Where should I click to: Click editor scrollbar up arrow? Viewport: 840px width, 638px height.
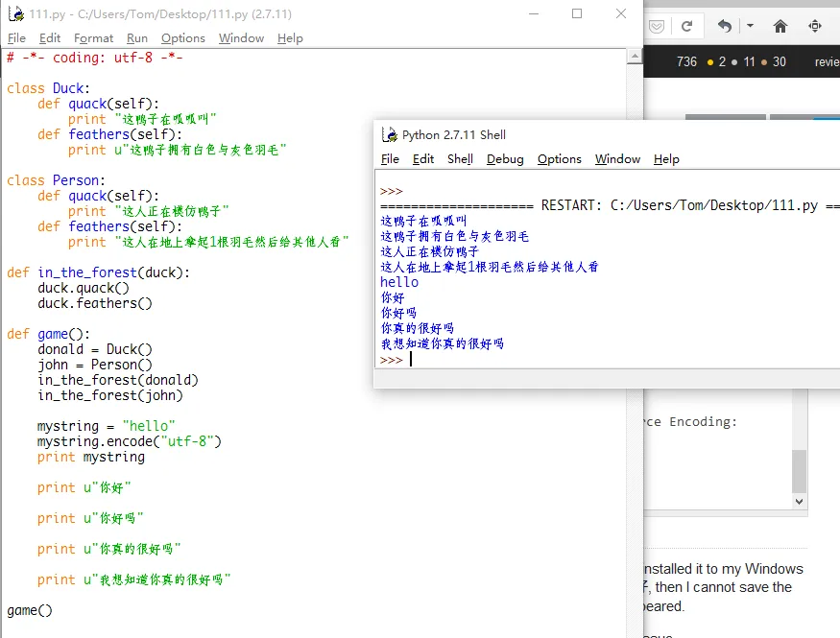pos(635,56)
